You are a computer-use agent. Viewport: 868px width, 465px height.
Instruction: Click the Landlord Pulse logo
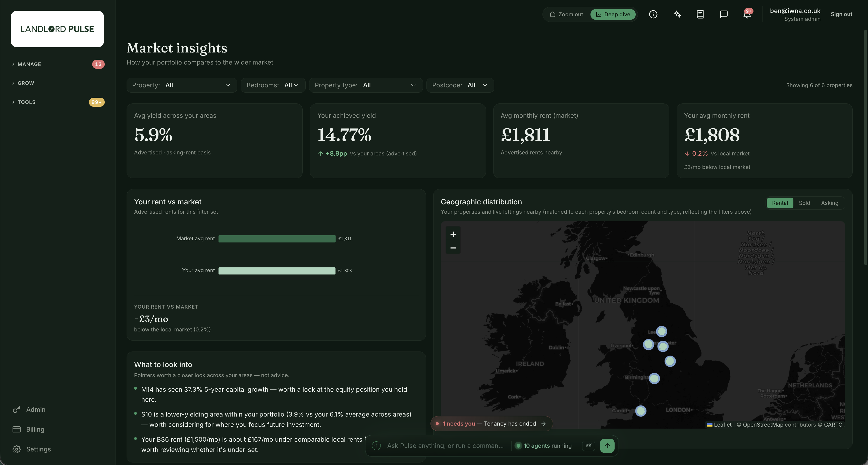click(x=57, y=29)
